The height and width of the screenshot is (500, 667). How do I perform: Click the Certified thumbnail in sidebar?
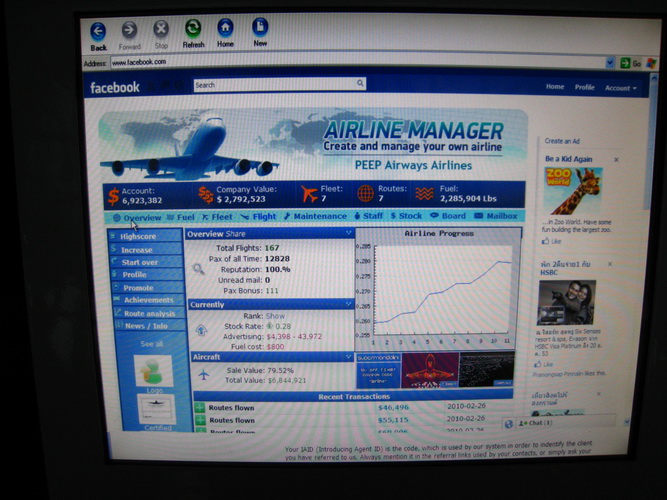[x=156, y=409]
